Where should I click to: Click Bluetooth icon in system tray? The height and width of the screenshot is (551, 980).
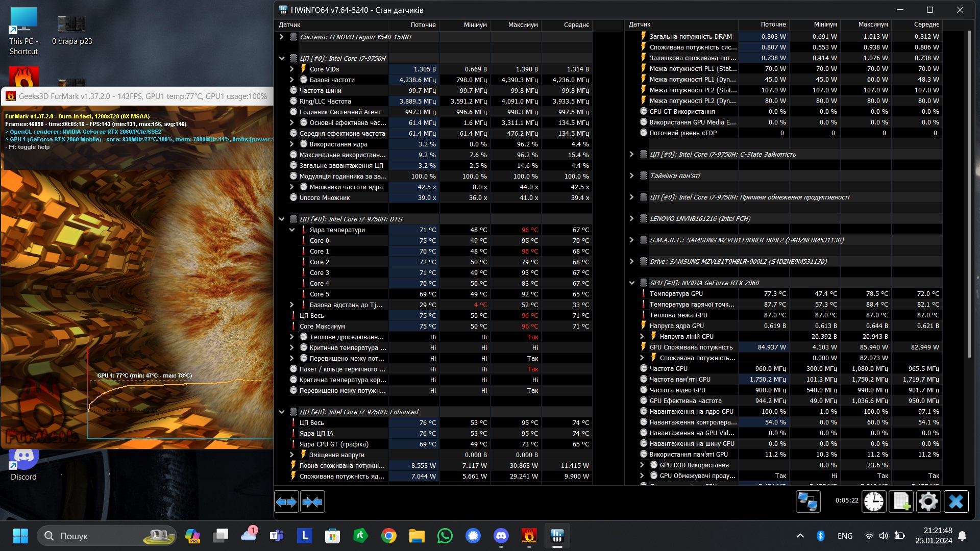point(821,536)
